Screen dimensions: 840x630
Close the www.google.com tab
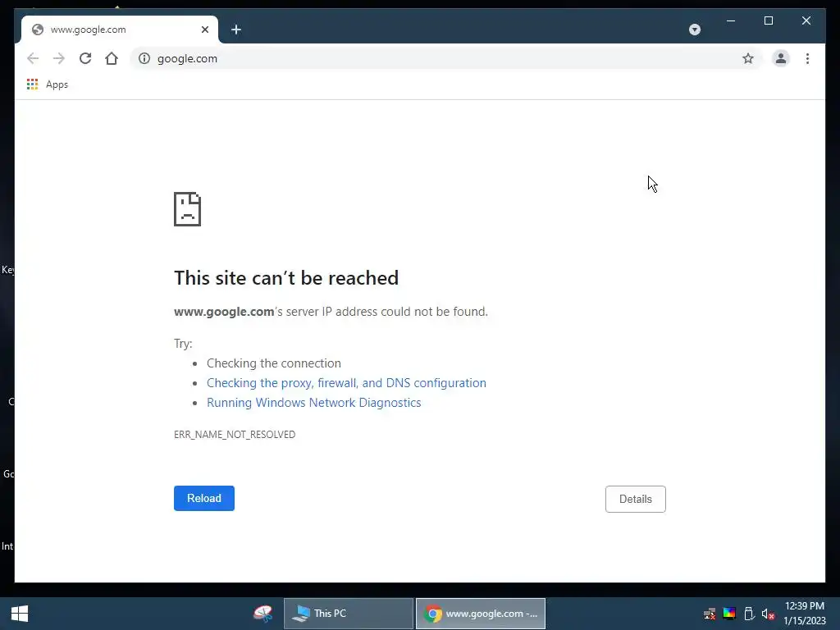tap(204, 30)
